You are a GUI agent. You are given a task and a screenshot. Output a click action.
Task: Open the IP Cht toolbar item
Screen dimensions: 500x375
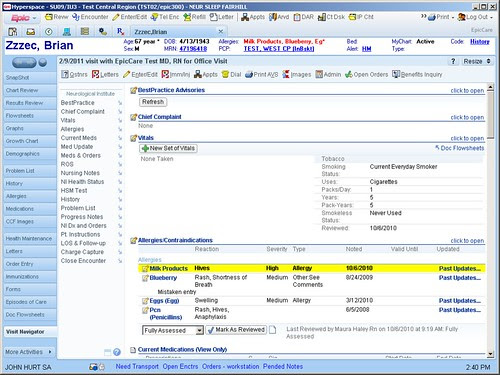(361, 17)
